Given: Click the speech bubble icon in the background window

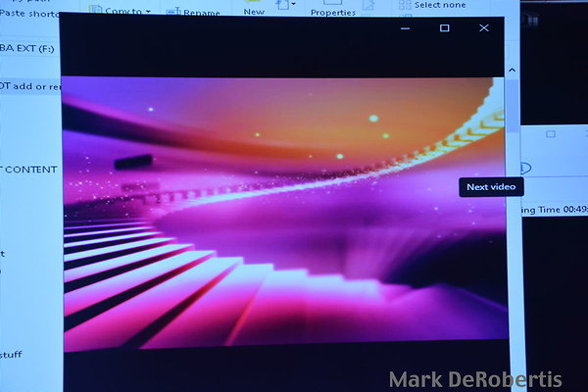Looking at the screenshot, I should click(525, 168).
